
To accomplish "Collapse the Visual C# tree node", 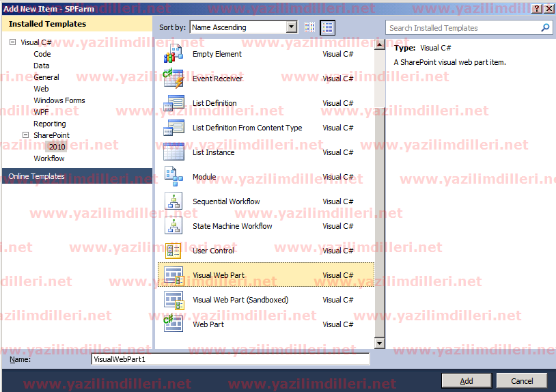I will coord(13,42).
